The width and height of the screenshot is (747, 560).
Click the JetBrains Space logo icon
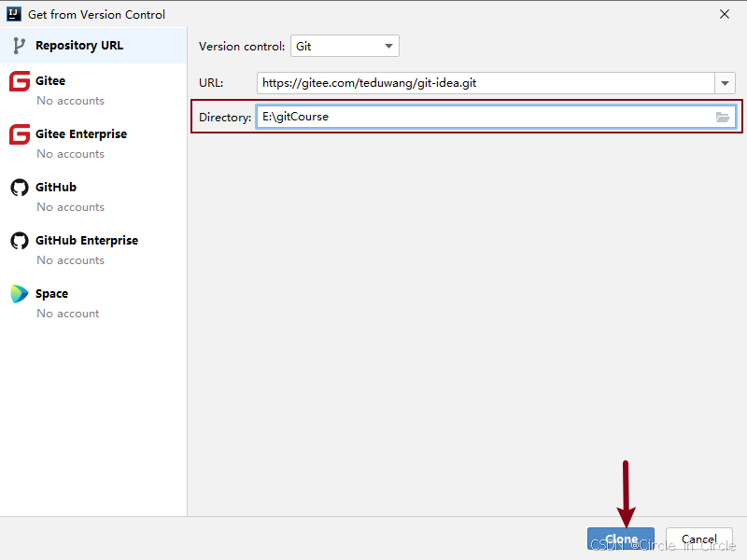tap(19, 294)
